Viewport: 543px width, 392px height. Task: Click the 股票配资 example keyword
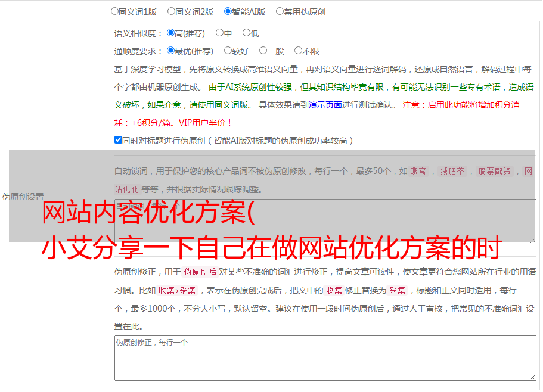click(495, 171)
